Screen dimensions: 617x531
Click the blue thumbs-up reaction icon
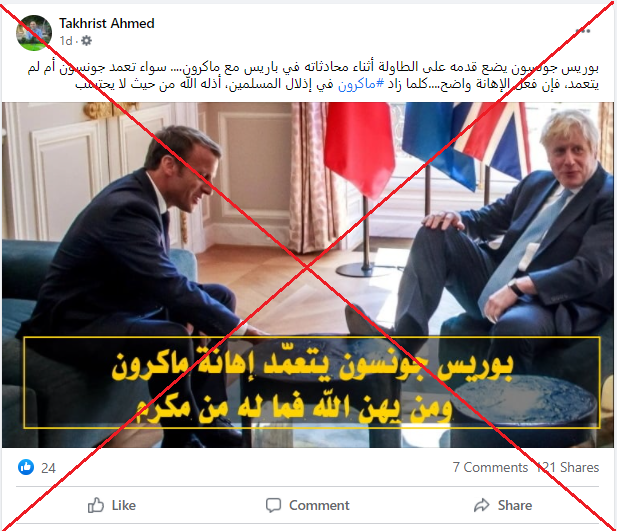(26, 467)
